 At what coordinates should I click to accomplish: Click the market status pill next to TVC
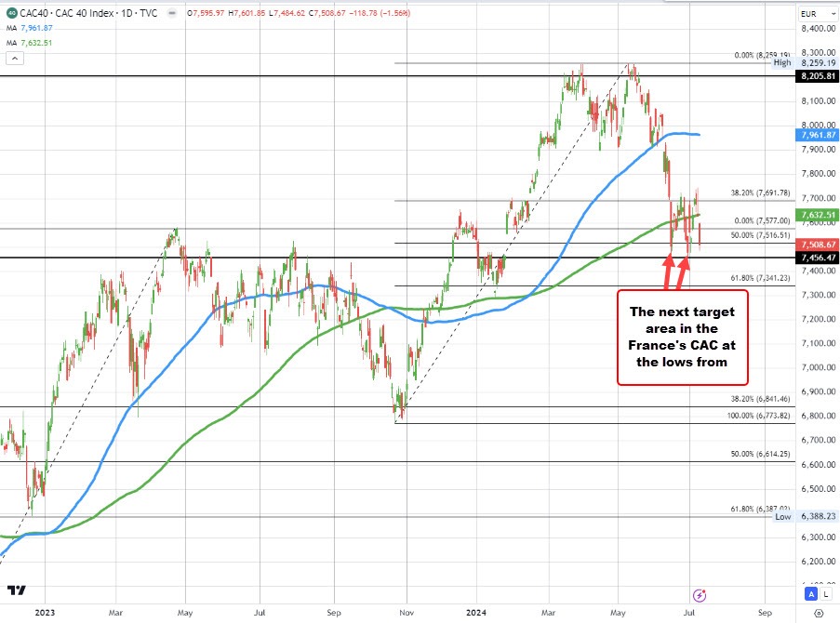click(172, 13)
